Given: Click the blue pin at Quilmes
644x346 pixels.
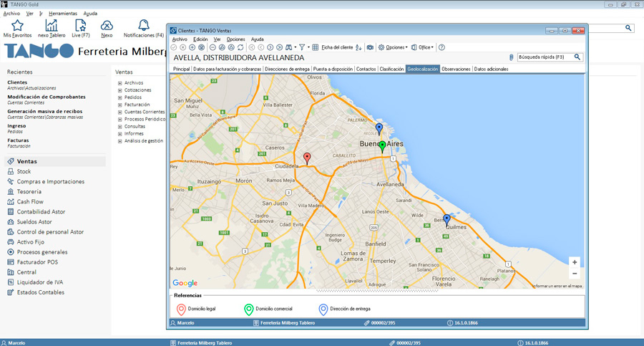Looking at the screenshot, I should (447, 220).
